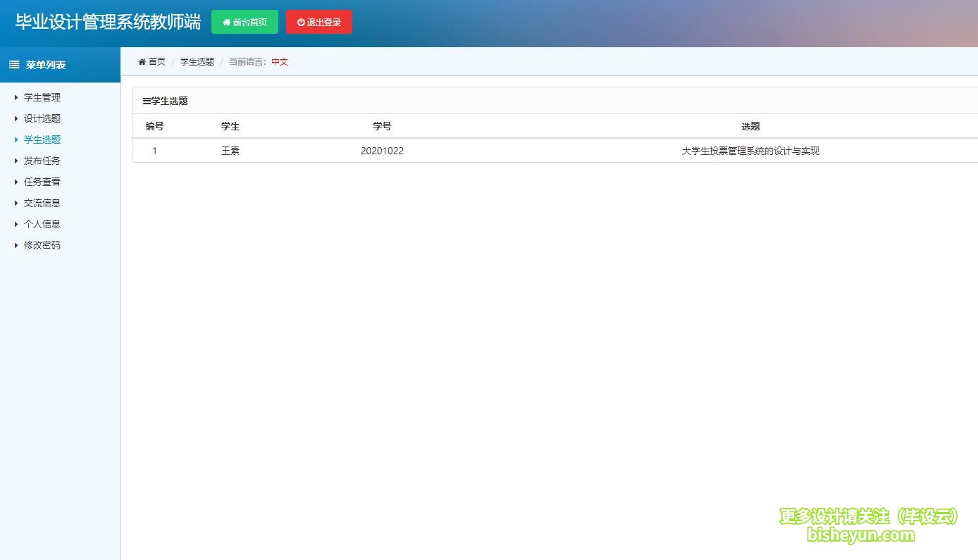Click the list icon beside 菜单列表
978x560 pixels.
[x=14, y=65]
